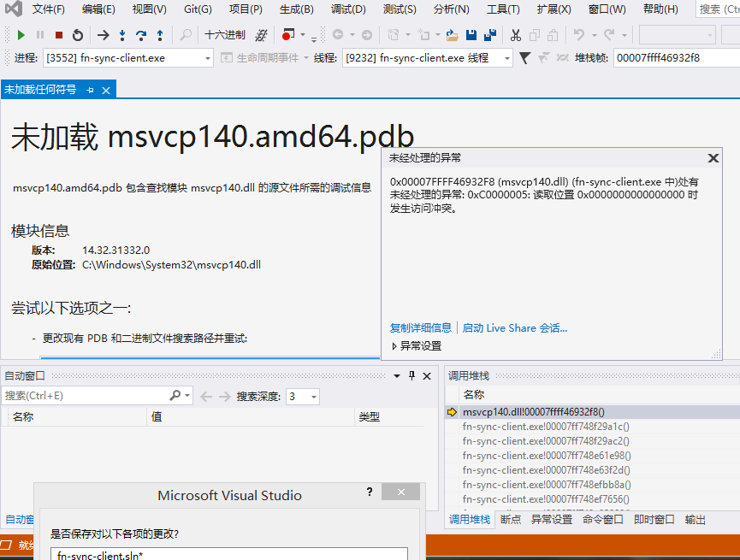Click the Break All pause icon
This screenshot has height=560, width=740.
point(40,35)
